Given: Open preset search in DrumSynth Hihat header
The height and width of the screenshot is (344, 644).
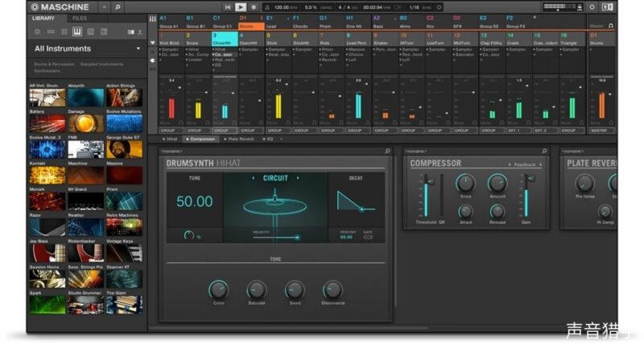Looking at the screenshot, I should (x=387, y=151).
